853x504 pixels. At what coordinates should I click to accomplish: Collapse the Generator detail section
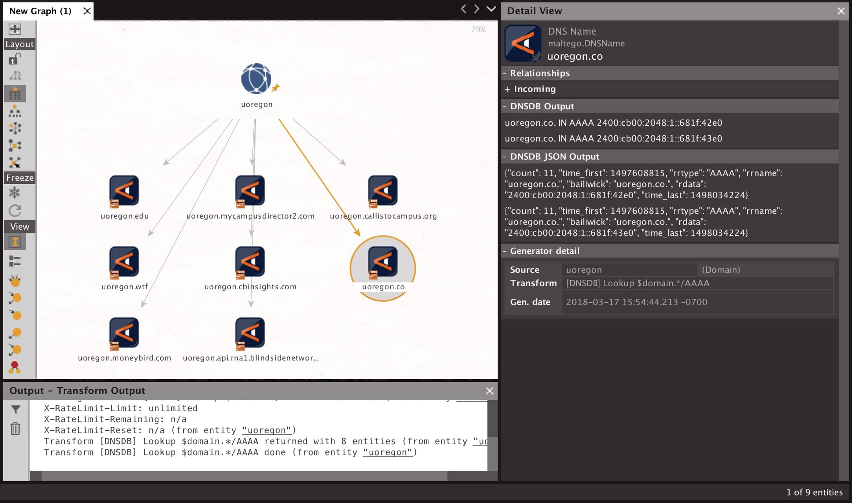coord(504,251)
